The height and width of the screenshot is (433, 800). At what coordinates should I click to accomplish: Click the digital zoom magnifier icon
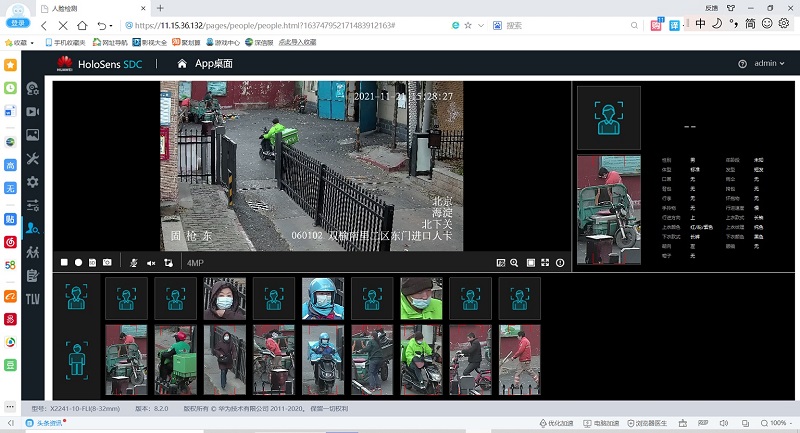[515, 263]
